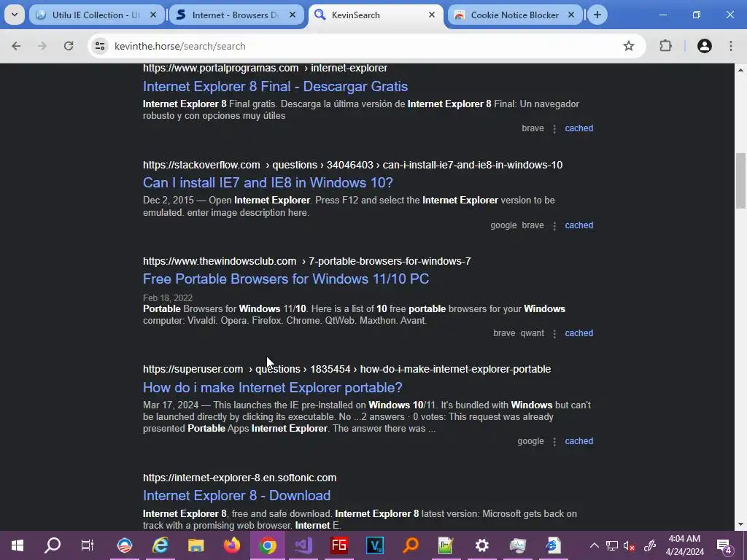
Task: Go forward one page
Action: [x=42, y=46]
